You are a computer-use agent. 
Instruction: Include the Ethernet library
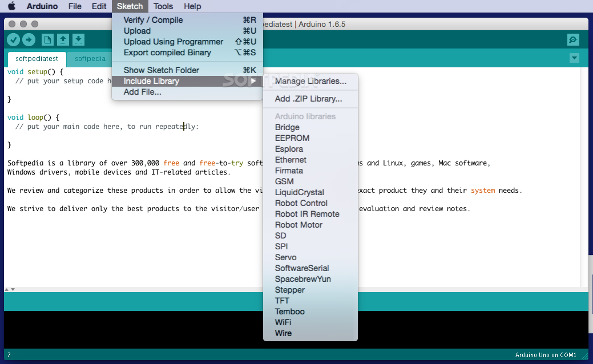(x=310, y=160)
